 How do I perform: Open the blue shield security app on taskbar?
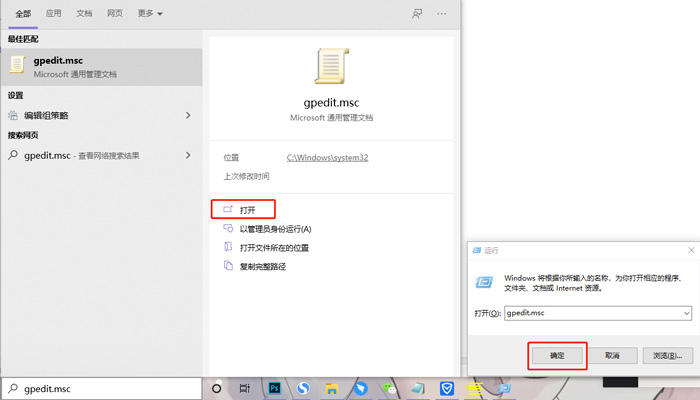(x=447, y=388)
